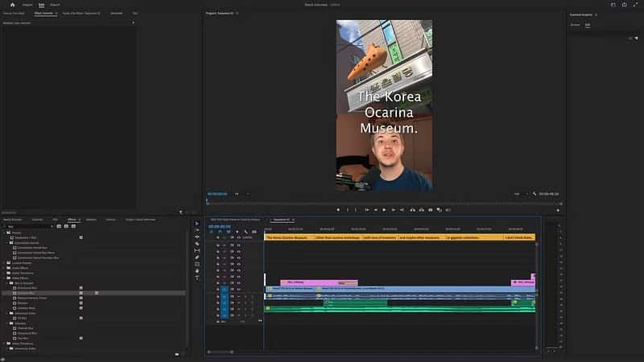Switch to the Import tab
This screenshot has height=362, width=644.
[28, 5]
